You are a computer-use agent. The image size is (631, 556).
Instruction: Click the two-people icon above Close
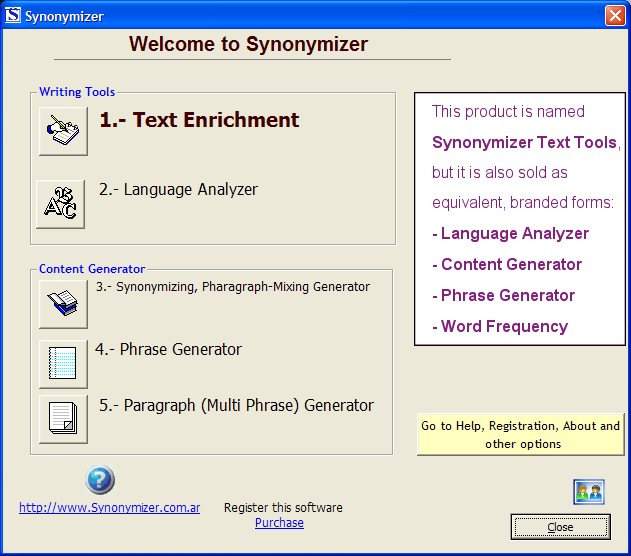tap(589, 492)
